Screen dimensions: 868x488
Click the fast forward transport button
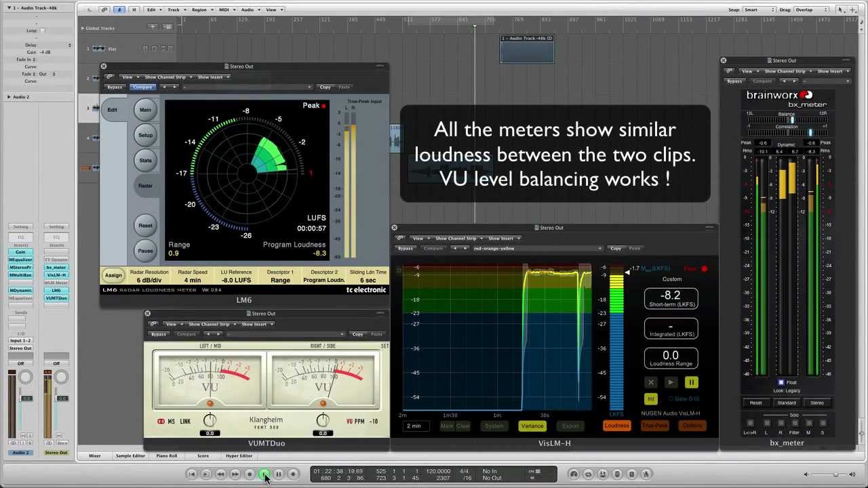(x=235, y=474)
